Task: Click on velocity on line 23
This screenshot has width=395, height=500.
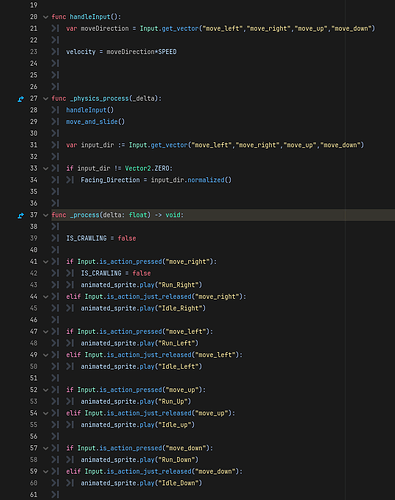Action: coord(81,52)
